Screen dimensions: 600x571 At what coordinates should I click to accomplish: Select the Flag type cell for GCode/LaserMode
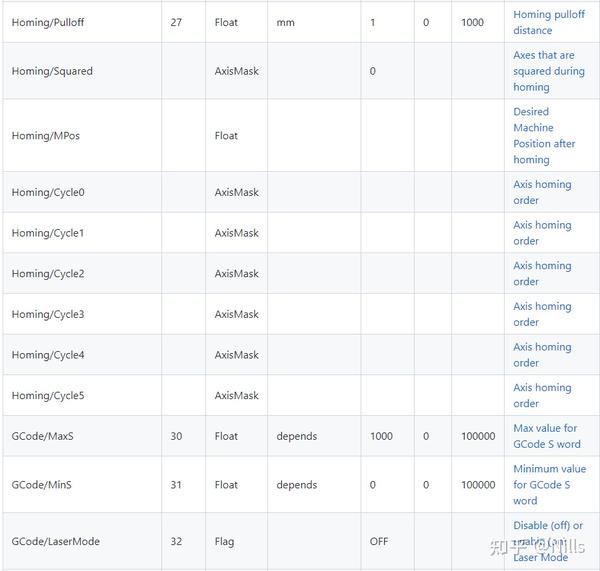click(224, 542)
